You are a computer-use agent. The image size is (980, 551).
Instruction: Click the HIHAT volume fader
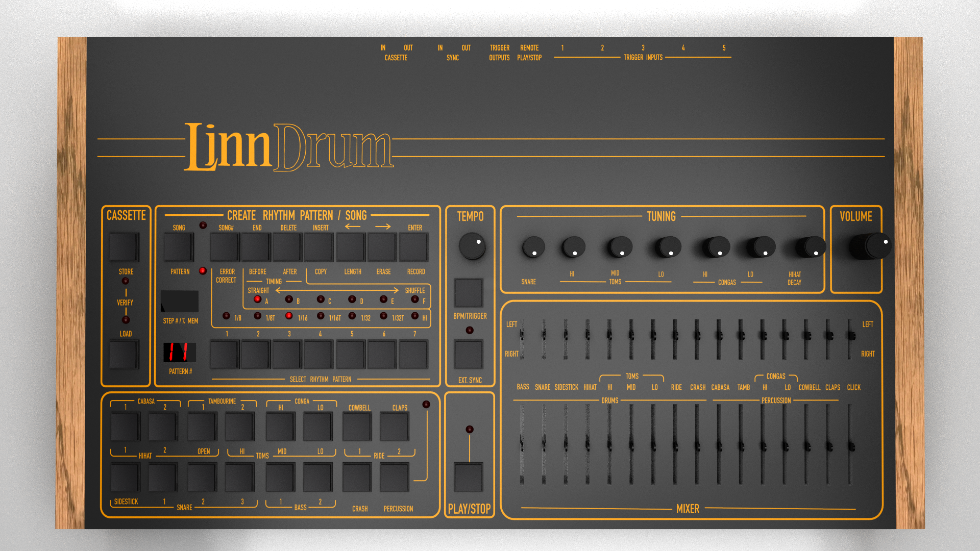click(587, 444)
